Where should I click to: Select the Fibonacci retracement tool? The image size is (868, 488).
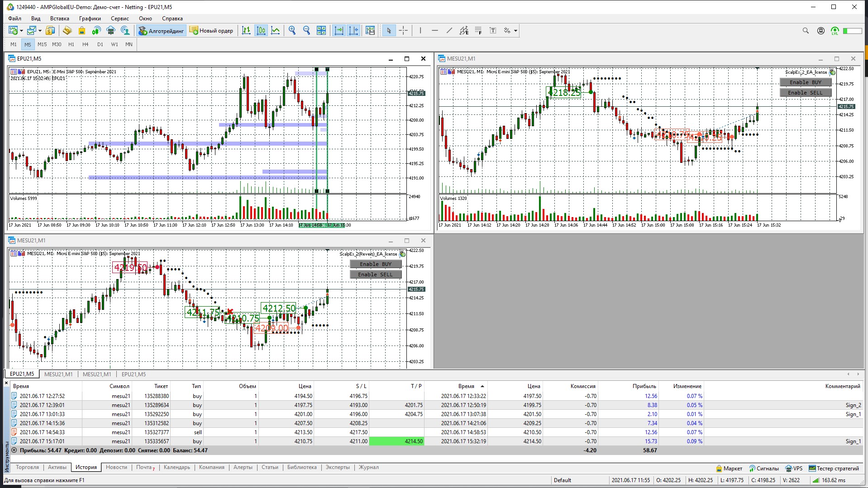478,31
